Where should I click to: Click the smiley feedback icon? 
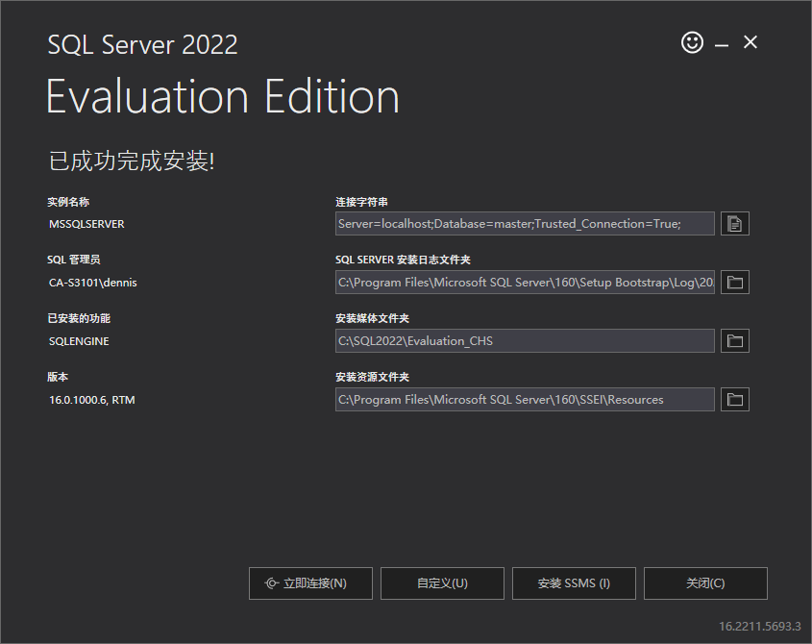coord(692,42)
